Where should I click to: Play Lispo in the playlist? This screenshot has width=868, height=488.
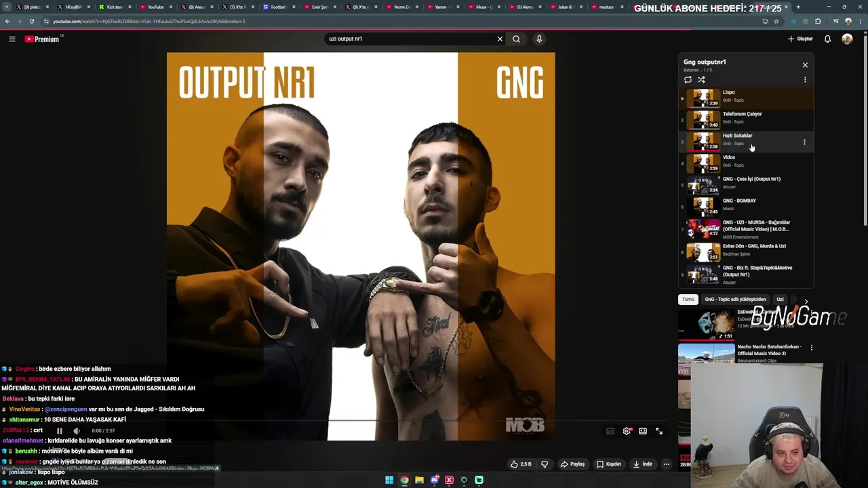(746, 98)
